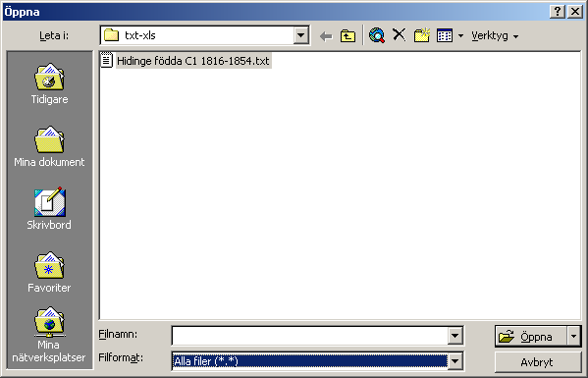Viewport: 588px width, 378px height.
Task: Focus the Filnamn input field
Action: 310,335
